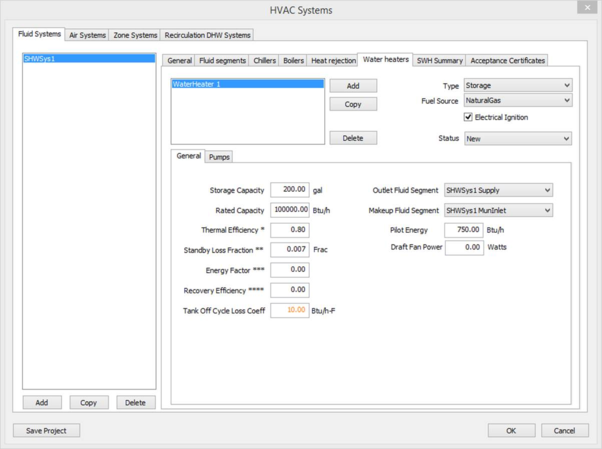
Task: Click the Save Project button
Action: tap(46, 430)
